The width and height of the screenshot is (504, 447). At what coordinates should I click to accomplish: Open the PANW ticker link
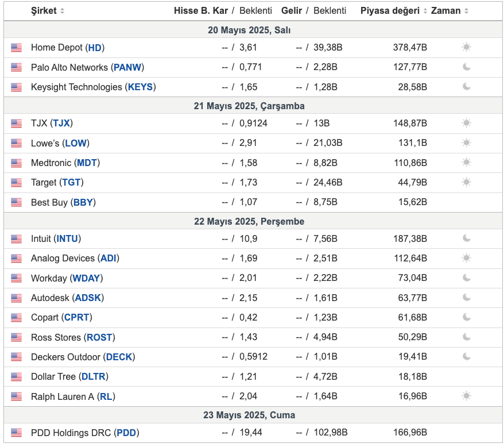pyautogui.click(x=127, y=67)
